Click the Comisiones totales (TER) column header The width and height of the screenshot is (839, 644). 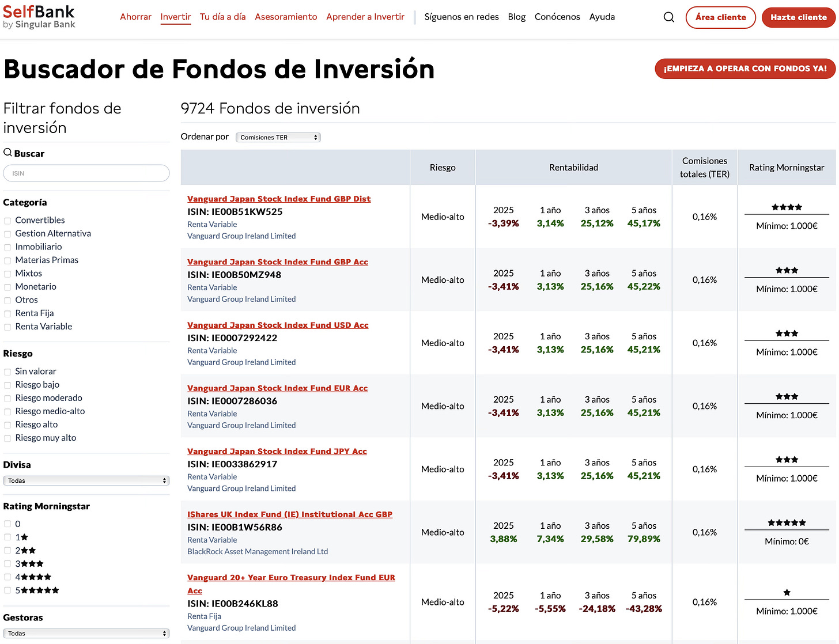(705, 168)
